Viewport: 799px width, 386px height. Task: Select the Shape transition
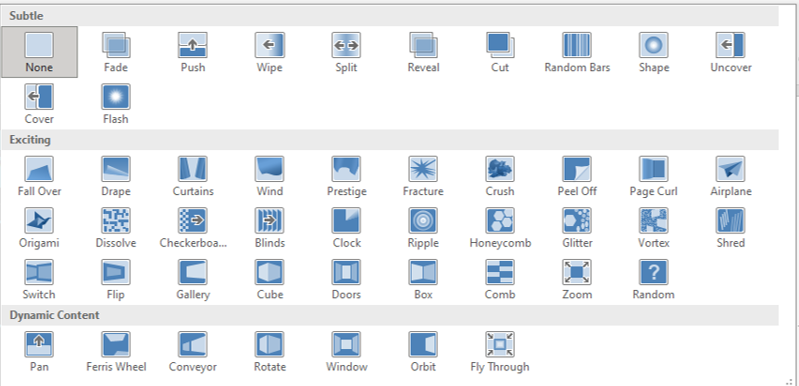tap(654, 52)
